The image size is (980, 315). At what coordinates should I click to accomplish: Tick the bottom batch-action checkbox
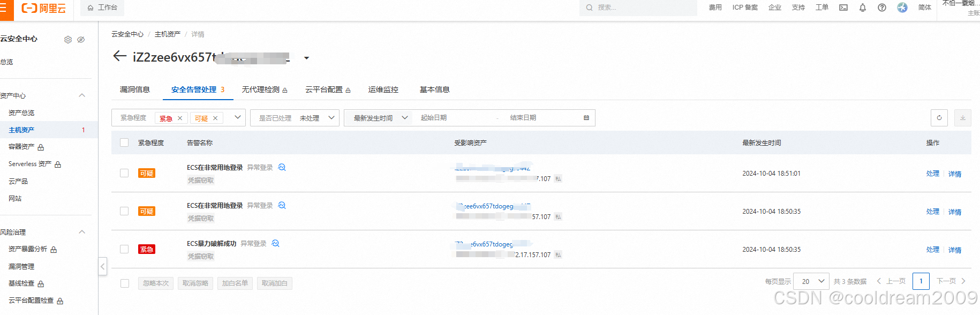point(125,283)
